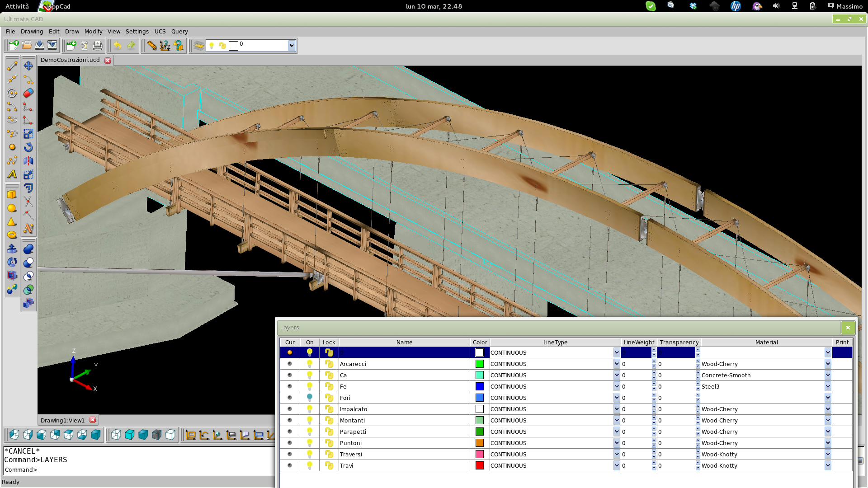This screenshot has height=488, width=868.
Task: Insert a Box solid primitive
Action: (x=12, y=194)
